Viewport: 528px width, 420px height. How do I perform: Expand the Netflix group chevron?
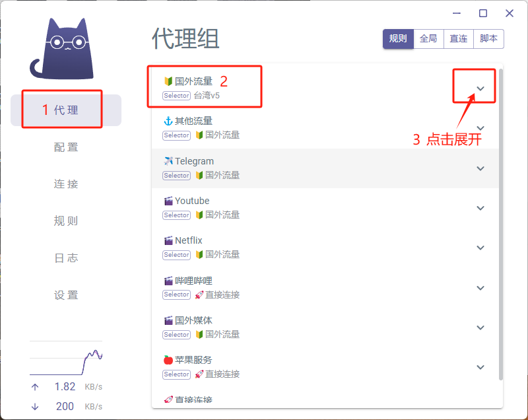coord(480,248)
